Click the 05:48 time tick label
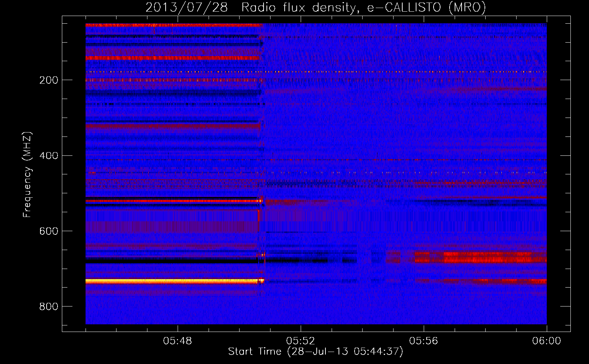 (x=177, y=341)
